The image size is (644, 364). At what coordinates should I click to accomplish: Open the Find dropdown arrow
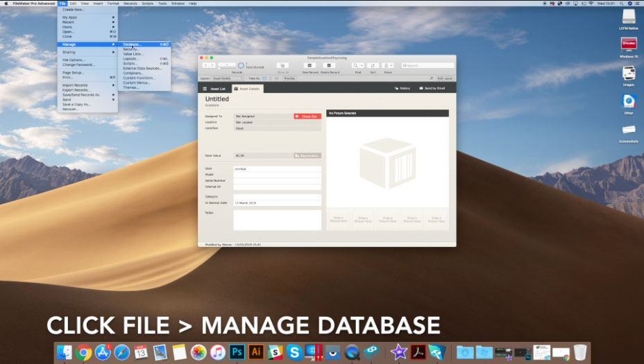pyautogui.click(x=362, y=66)
